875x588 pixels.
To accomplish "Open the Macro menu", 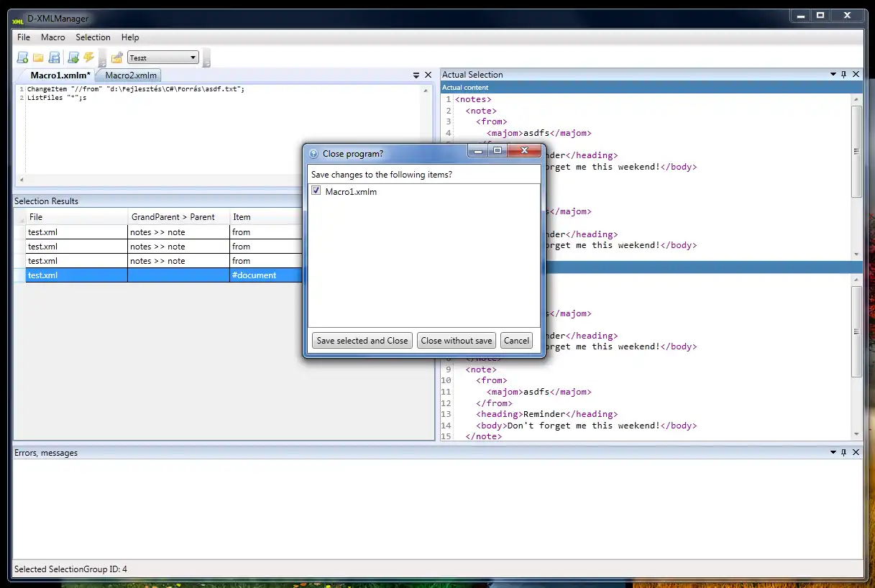I will click(x=52, y=37).
